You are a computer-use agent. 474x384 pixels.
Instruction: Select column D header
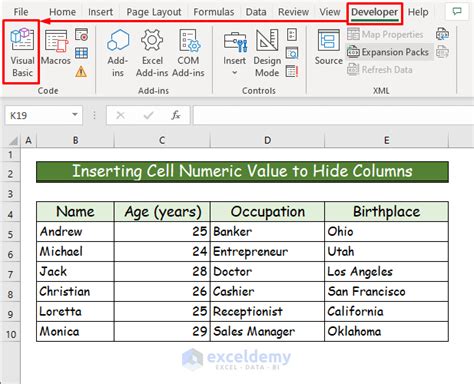click(267, 140)
